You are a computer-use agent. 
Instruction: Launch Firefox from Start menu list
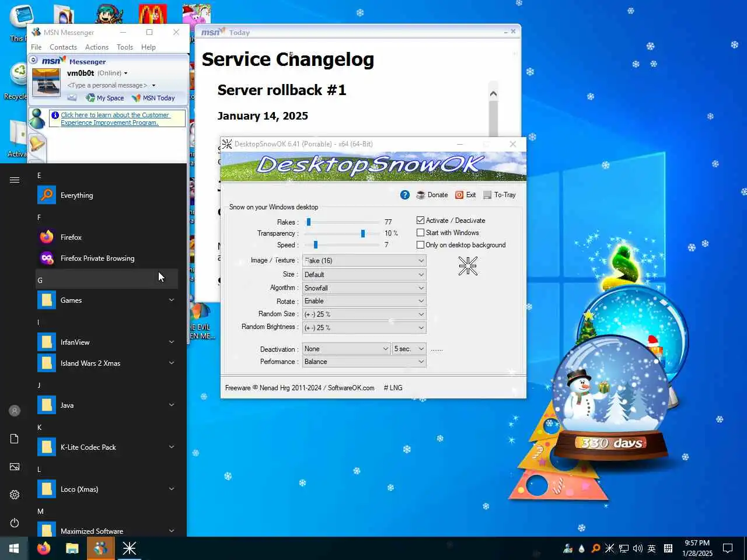107,237
